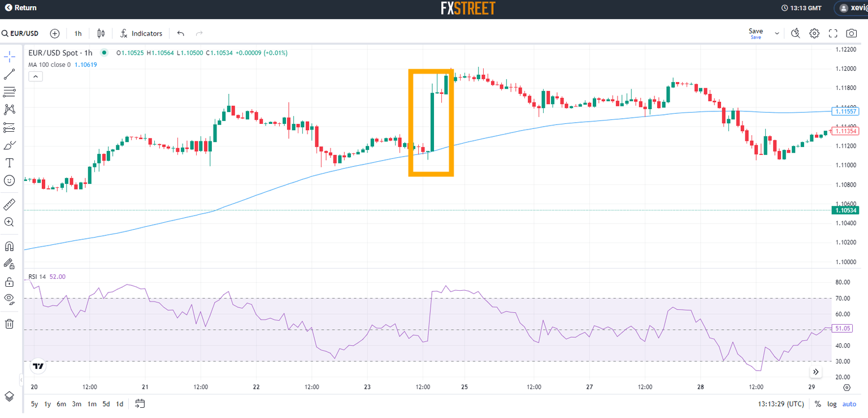Toggle visibility of the EUR/USD series
868x418 pixels.
[x=105, y=52]
